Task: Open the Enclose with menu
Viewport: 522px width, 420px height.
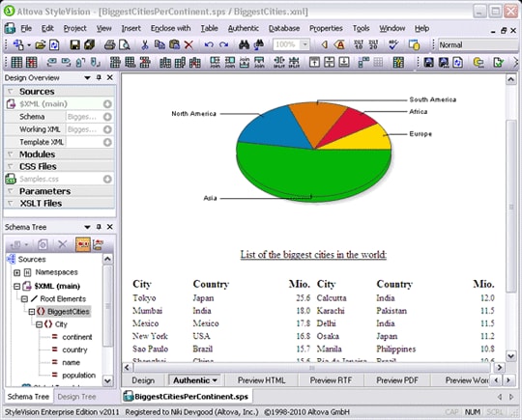Action: (x=171, y=28)
